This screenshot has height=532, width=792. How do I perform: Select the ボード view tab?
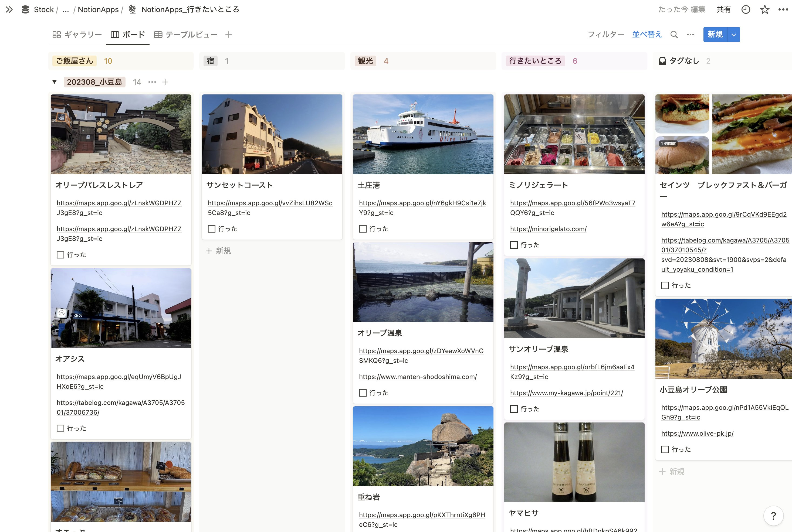click(x=128, y=35)
